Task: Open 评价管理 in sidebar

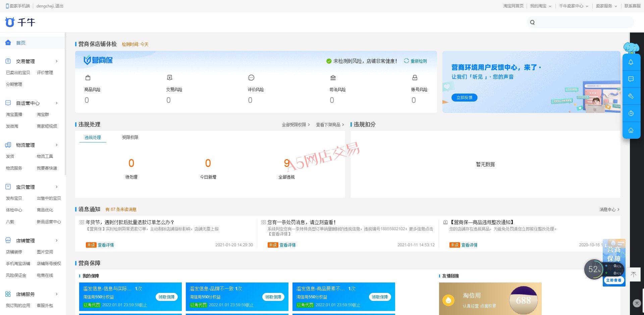Action: pos(45,72)
